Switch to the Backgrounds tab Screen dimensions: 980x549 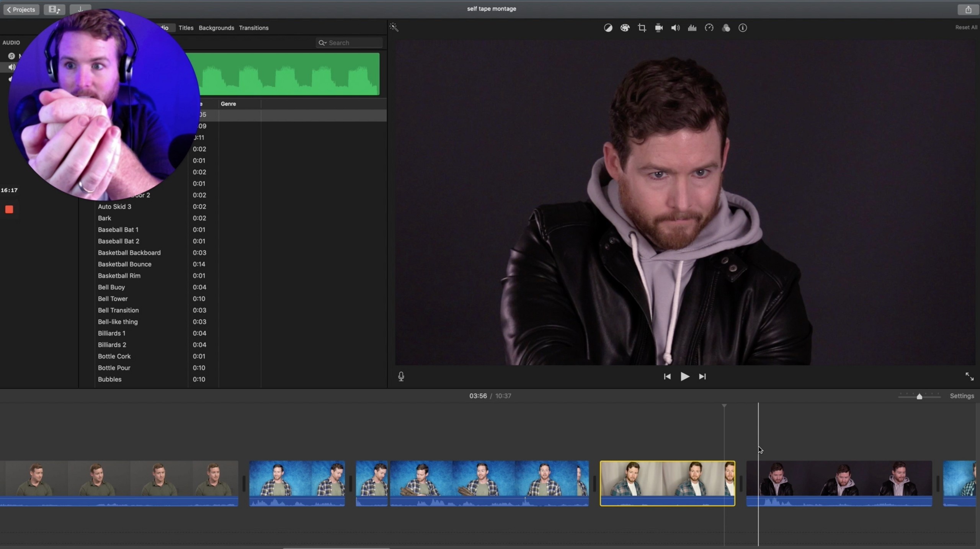216,28
